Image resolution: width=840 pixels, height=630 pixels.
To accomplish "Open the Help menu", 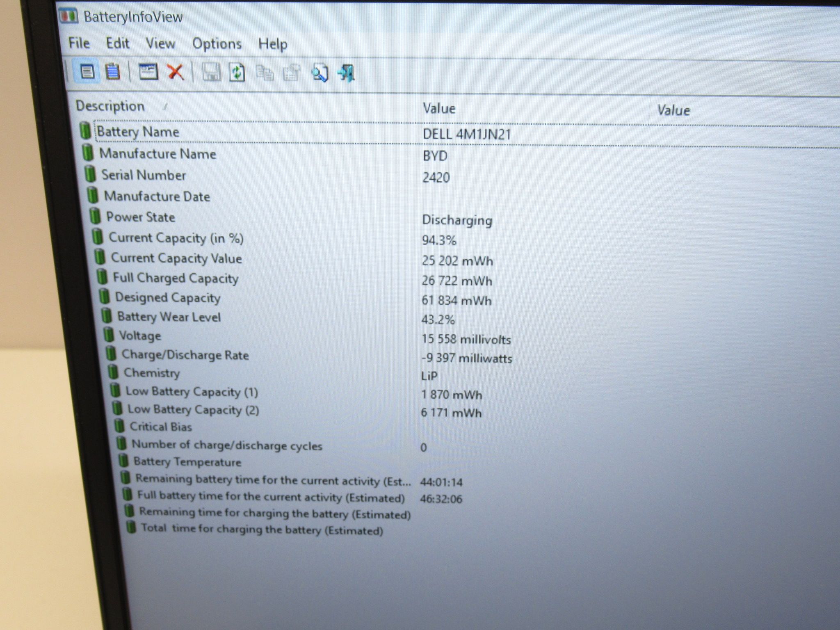I will [x=273, y=44].
